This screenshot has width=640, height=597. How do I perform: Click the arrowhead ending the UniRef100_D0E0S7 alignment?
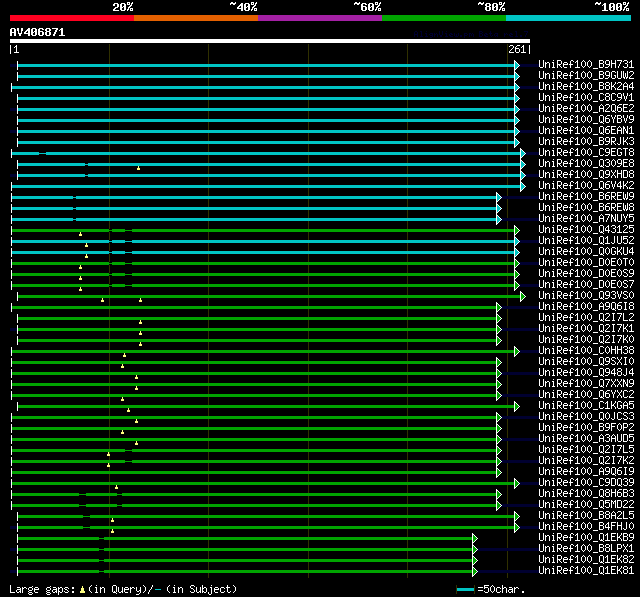[517, 286]
